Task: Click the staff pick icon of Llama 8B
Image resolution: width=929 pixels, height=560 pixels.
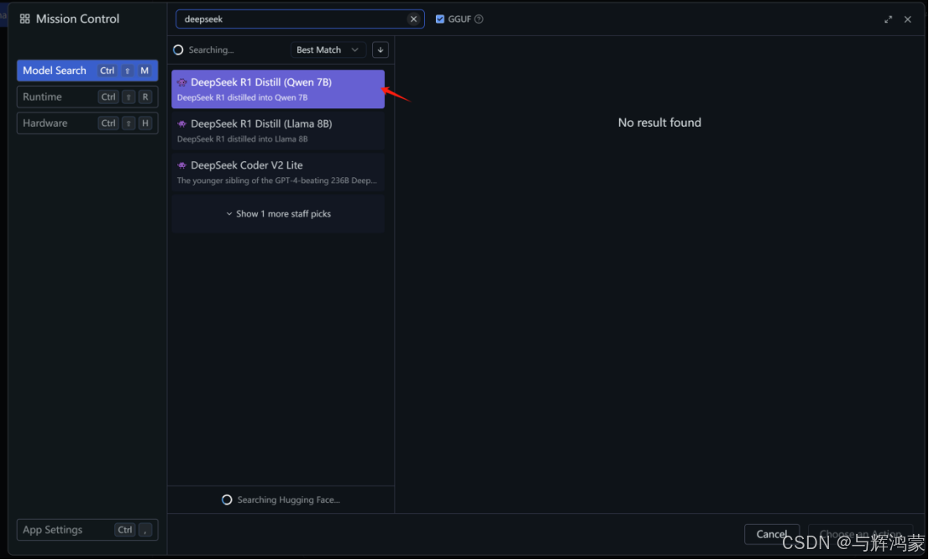Action: (x=182, y=123)
